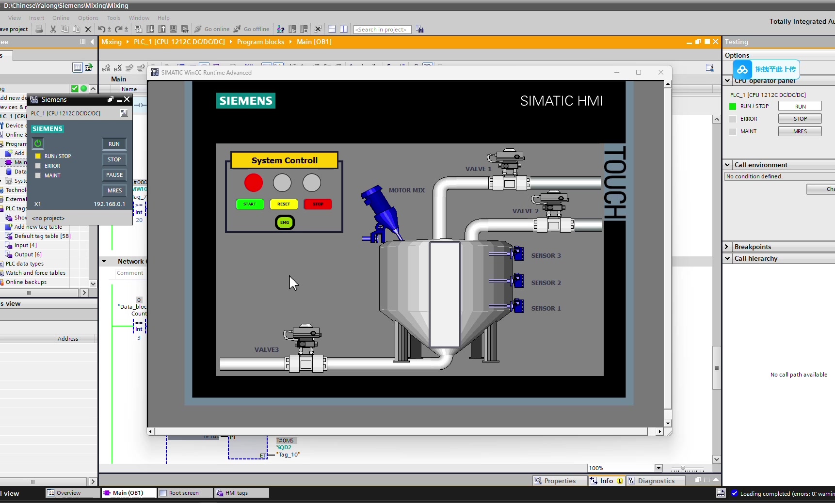The height and width of the screenshot is (504, 835).
Task: Collapse the Network section in the editor
Action: (104, 261)
